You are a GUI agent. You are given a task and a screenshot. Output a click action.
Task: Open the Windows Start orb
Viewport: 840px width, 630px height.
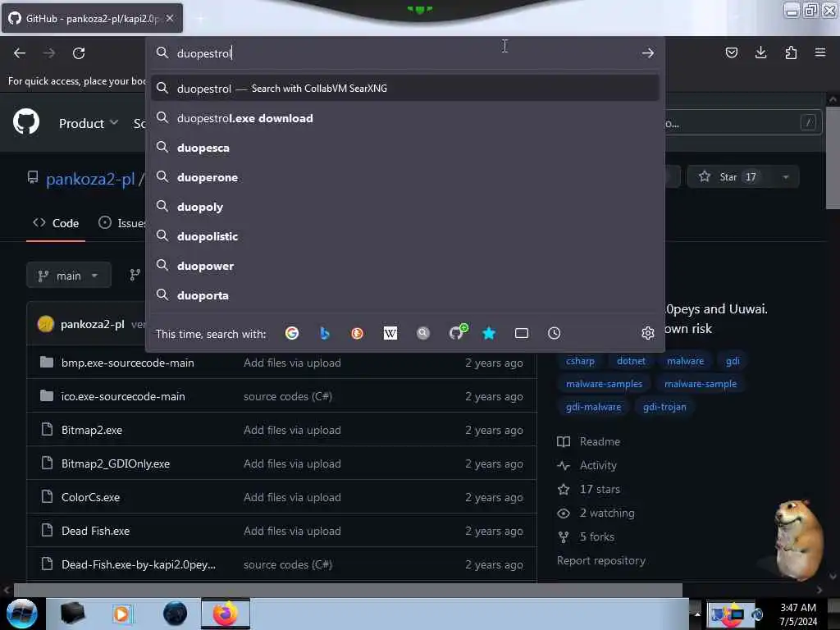[x=22, y=614]
